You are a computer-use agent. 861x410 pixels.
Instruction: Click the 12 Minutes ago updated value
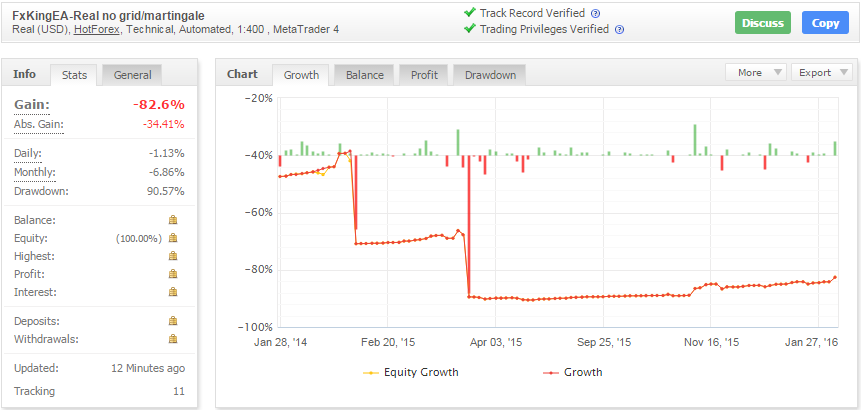[148, 368]
